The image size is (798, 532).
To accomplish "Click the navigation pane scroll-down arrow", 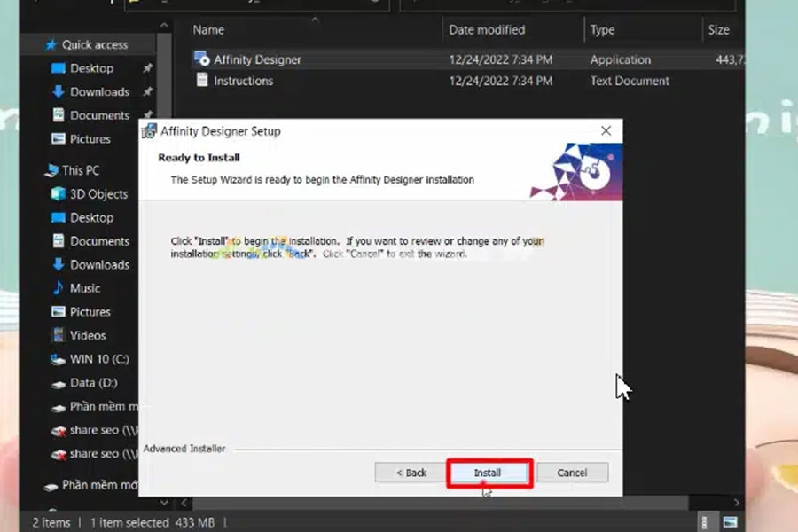I will pyautogui.click(x=164, y=503).
